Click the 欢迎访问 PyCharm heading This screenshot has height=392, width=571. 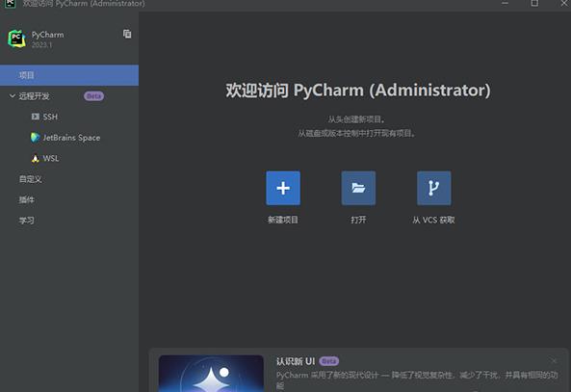[x=358, y=91]
